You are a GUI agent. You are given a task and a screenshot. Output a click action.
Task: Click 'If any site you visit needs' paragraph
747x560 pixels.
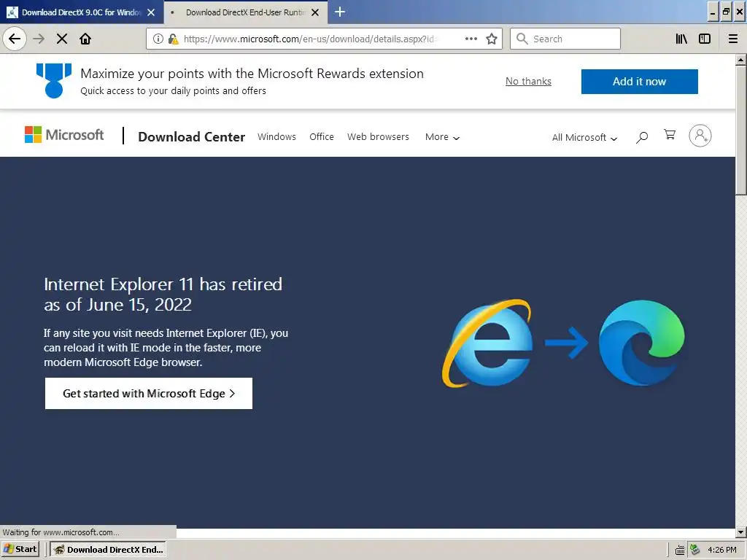[x=166, y=348]
